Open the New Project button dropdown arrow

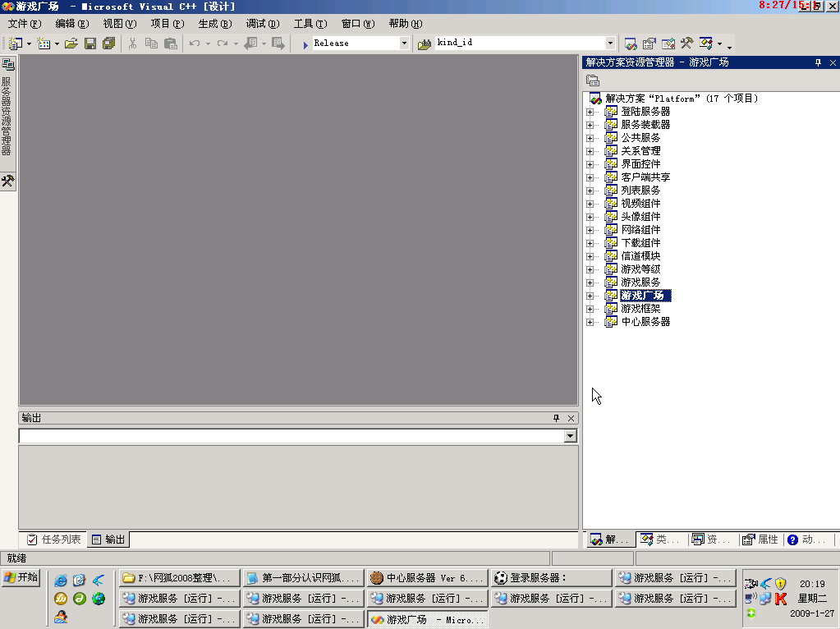[29, 44]
